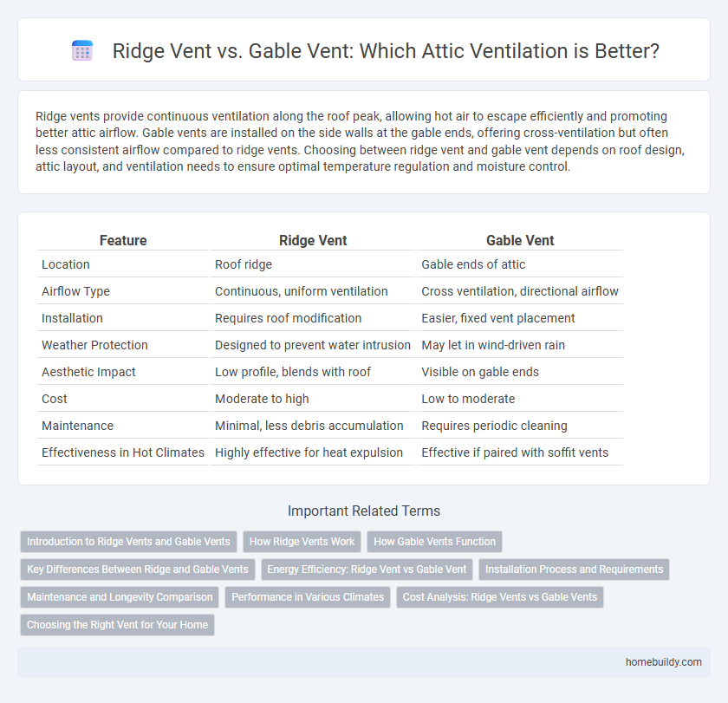Open Key Differences Between Ridge and Gable Vents
Viewport: 728px width, 703px height.
tap(137, 570)
